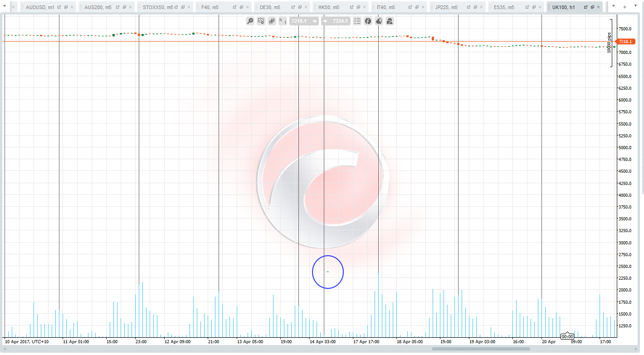Click the 7224.1 buy price button
The width and height of the screenshot is (644, 355).
336,21
